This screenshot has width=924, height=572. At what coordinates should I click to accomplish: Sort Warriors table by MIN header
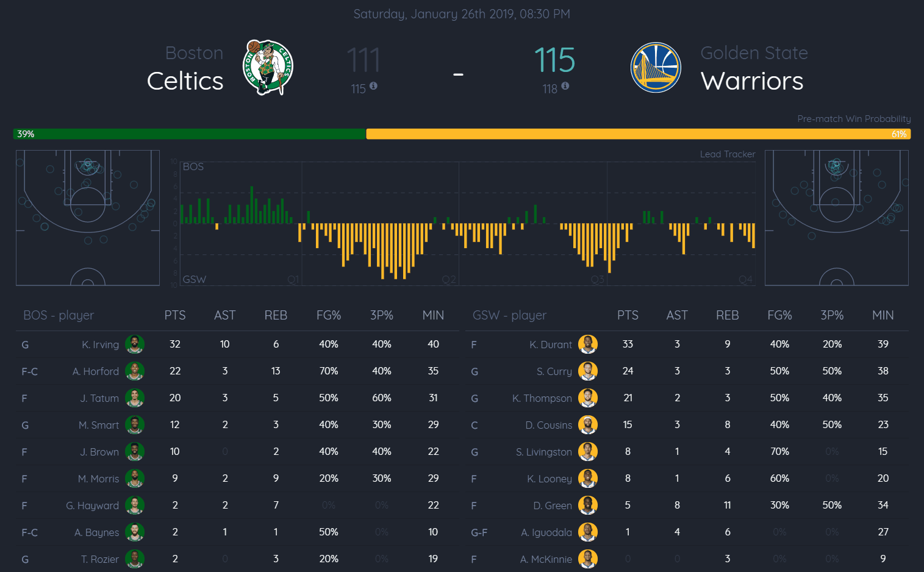click(x=883, y=315)
